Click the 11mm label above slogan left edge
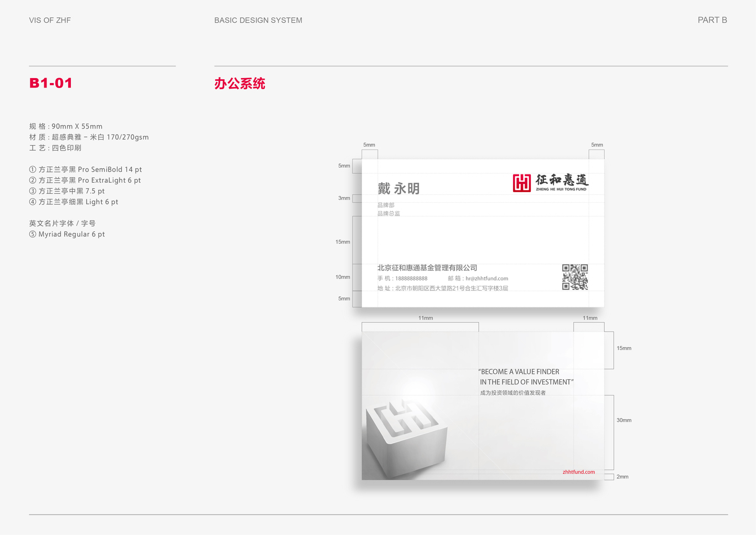Viewport: 756px width, 535px height. pyautogui.click(x=426, y=318)
